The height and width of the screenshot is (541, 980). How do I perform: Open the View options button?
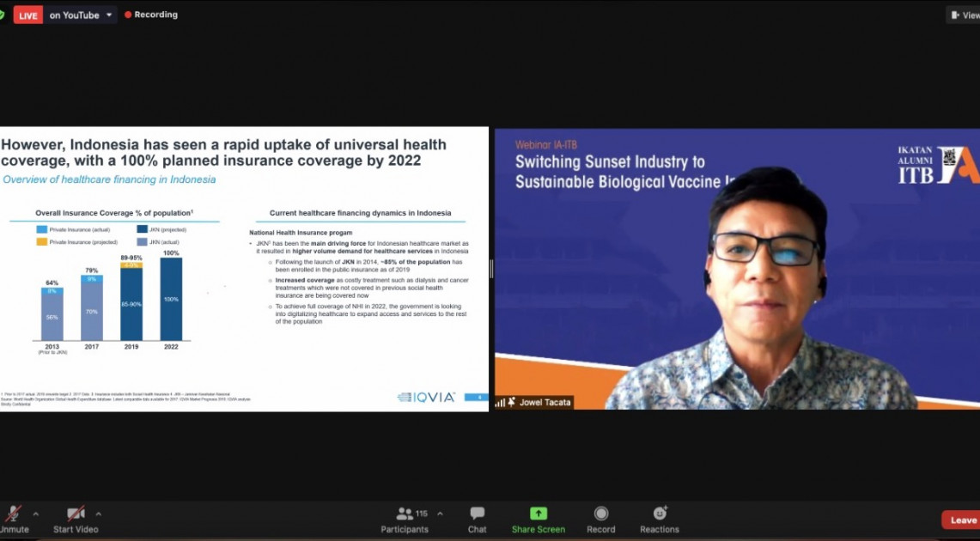[x=964, y=15]
